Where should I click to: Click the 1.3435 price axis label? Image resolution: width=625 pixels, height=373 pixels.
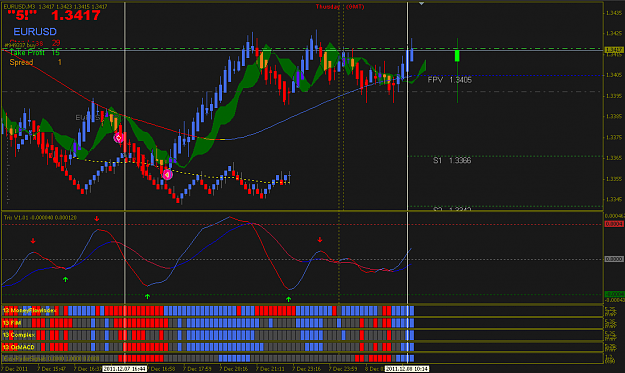coord(614,13)
